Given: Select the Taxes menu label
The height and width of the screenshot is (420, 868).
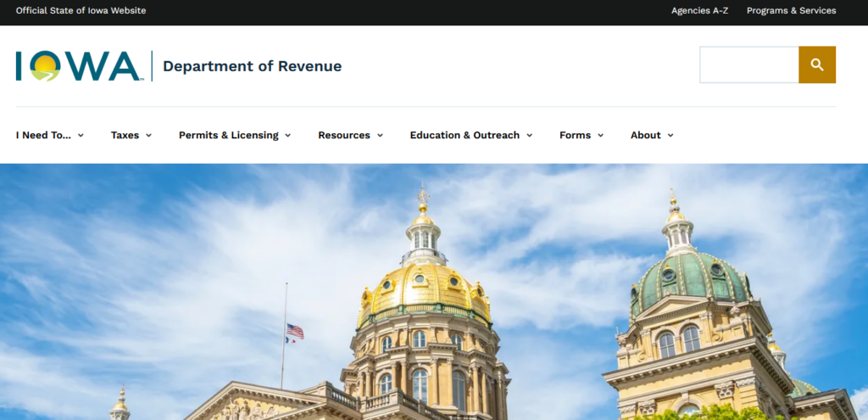Looking at the screenshot, I should [x=125, y=136].
